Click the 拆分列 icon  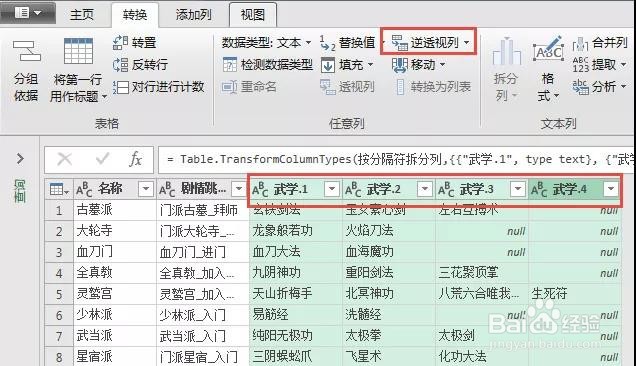[507, 51]
